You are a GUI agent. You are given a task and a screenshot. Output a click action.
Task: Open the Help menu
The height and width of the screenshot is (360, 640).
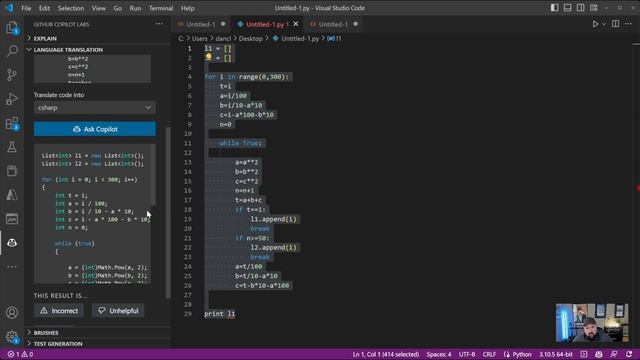187,8
